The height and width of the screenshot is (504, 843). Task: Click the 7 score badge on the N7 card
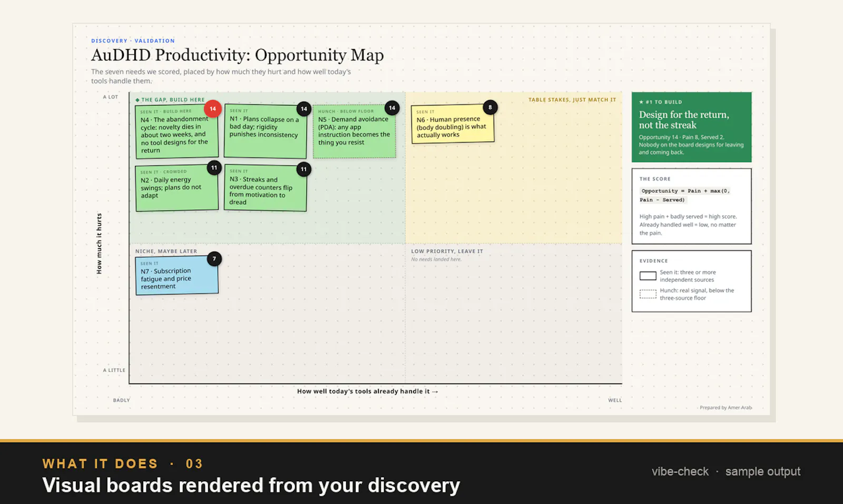[214, 259]
